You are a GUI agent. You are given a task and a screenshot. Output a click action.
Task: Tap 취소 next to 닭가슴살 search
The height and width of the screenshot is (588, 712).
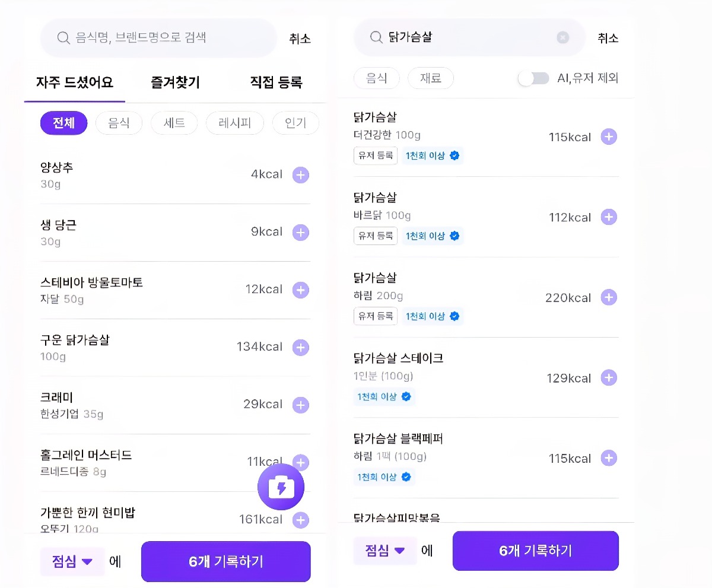click(608, 38)
